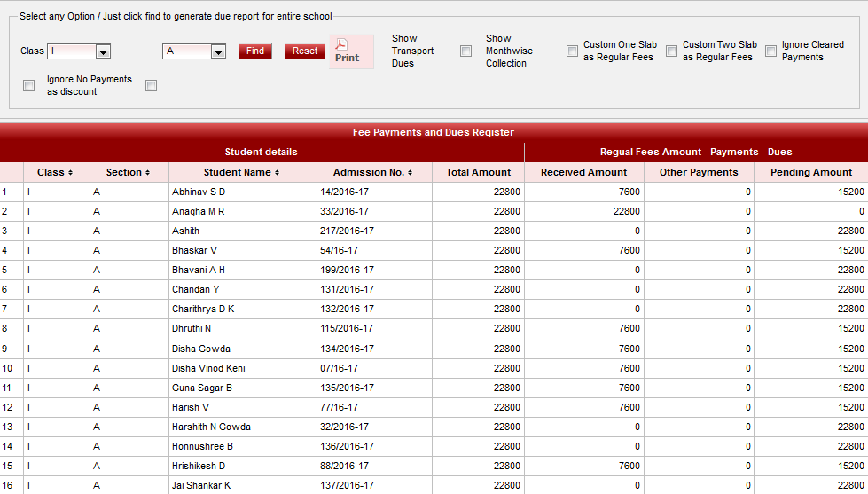Click the Class column sort arrows
Viewport: 868px width, 494px height.
[x=70, y=172]
